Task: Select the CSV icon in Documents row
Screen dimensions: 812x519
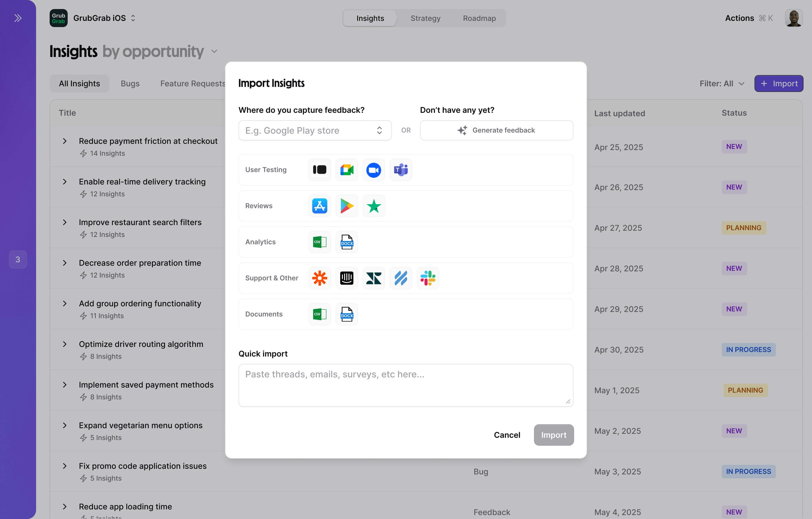Action: pyautogui.click(x=319, y=314)
